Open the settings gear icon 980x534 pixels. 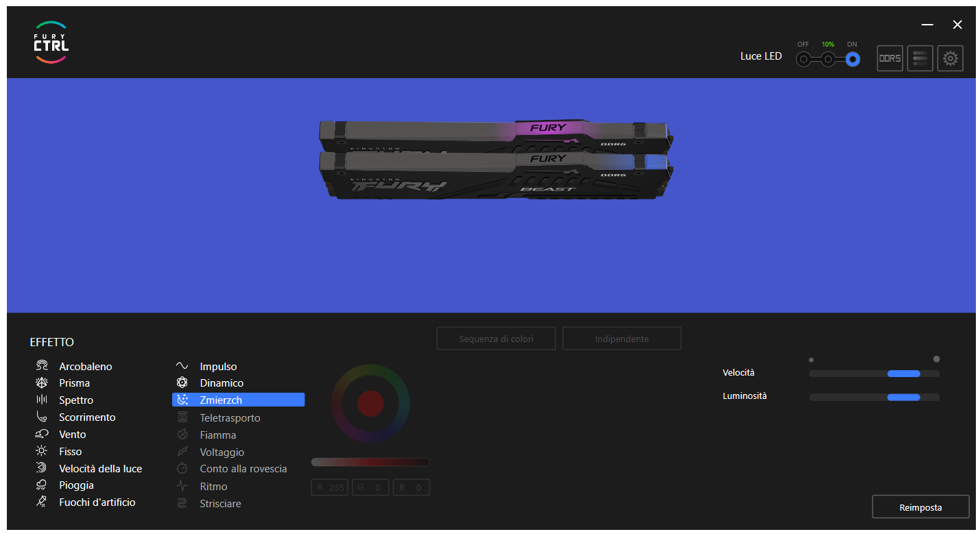coord(951,58)
